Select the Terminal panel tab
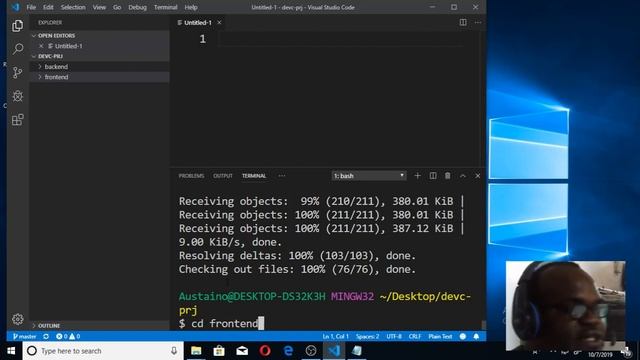This screenshot has height=360, width=640. [254, 176]
